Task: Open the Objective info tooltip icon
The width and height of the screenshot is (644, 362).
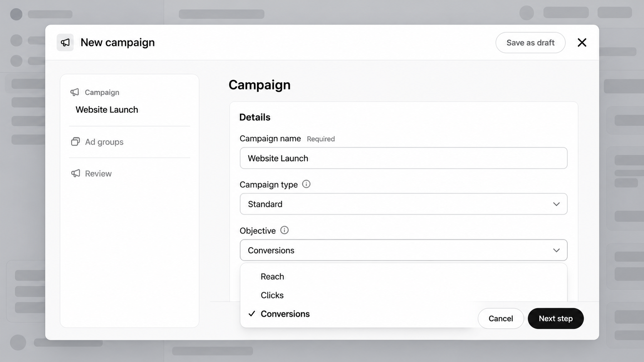Action: tap(284, 230)
